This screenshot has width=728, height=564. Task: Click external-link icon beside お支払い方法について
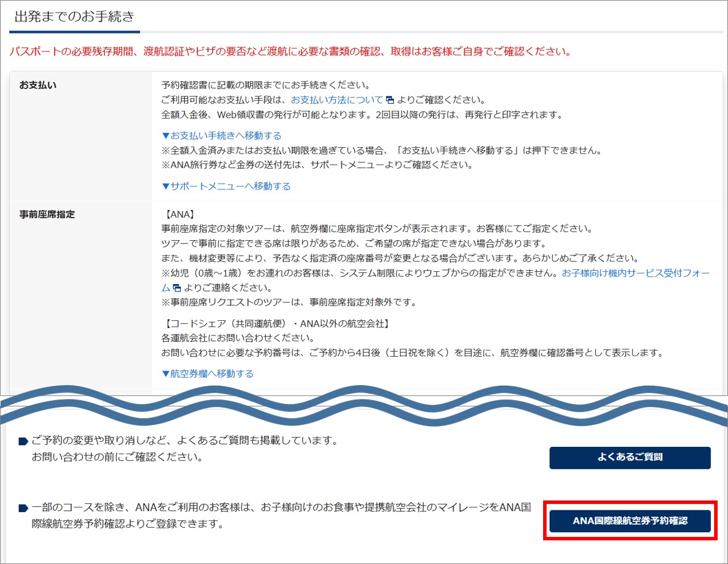point(390,100)
